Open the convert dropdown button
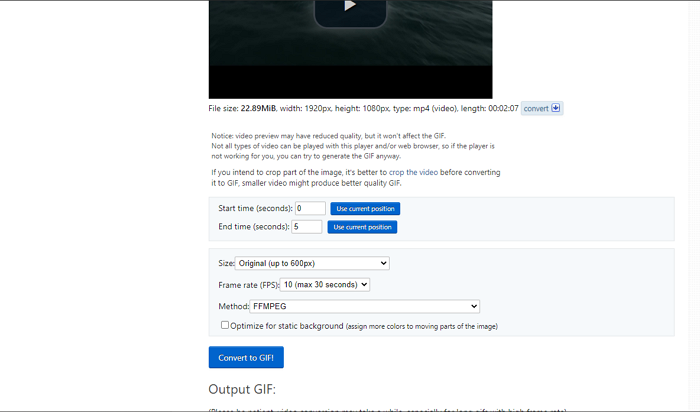 542,108
